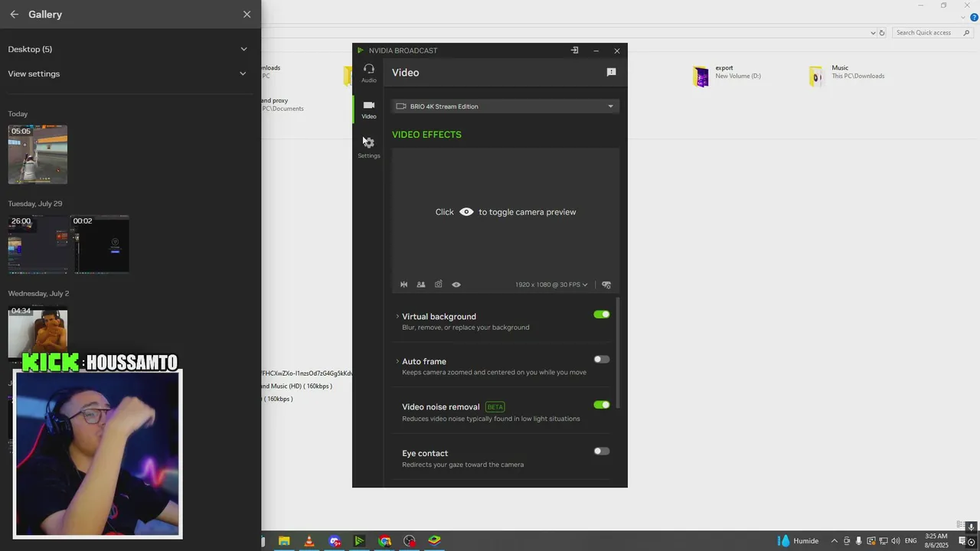This screenshot has height=551, width=980.
Task: Select the export folder in Explorer
Action: [727, 76]
